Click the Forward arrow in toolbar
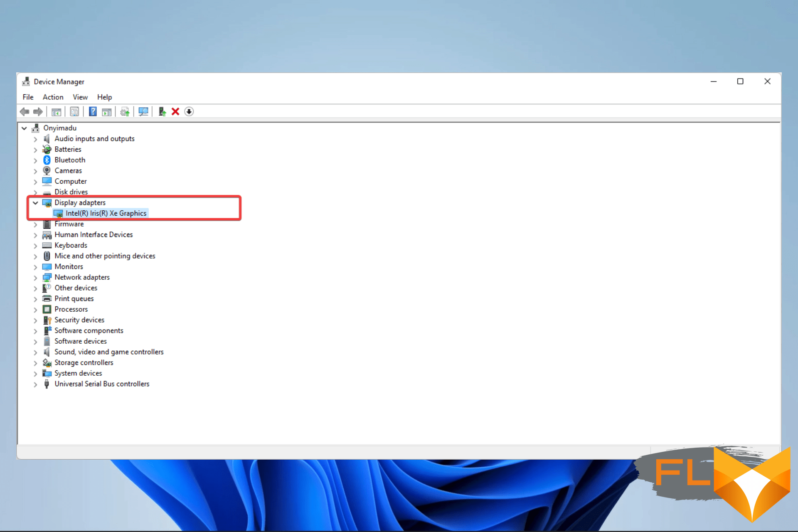The width and height of the screenshot is (798, 532). (38, 111)
